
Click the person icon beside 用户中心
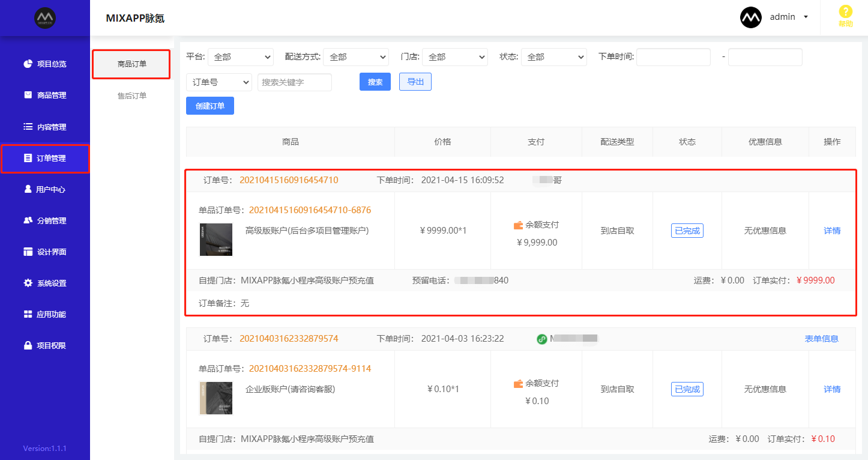pyautogui.click(x=28, y=189)
